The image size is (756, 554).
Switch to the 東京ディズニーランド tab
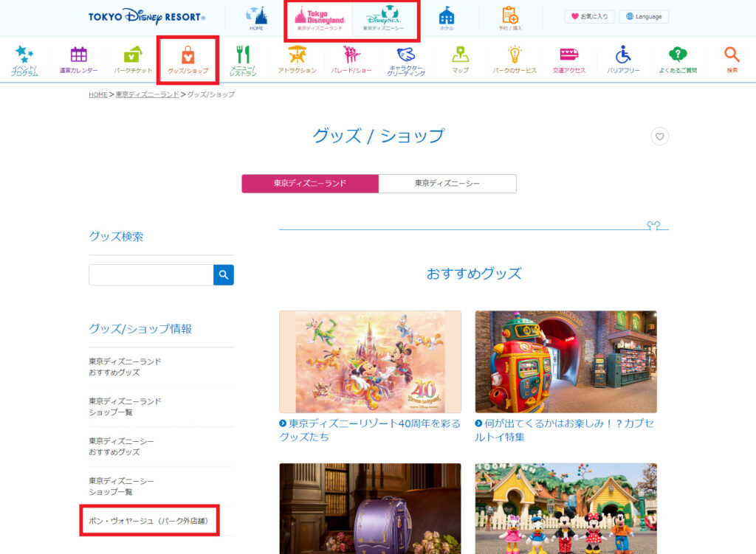310,184
